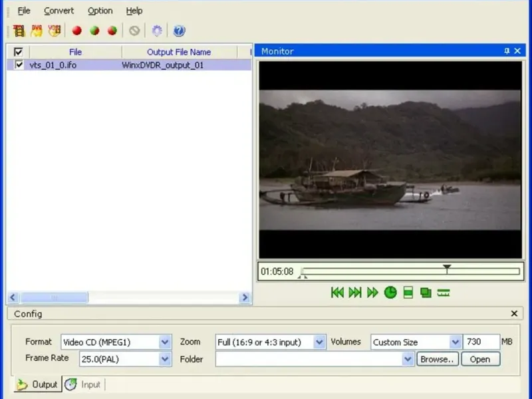This screenshot has height=399, width=532.
Task: Jump to previous chapter in Monitor
Action: pyautogui.click(x=337, y=293)
